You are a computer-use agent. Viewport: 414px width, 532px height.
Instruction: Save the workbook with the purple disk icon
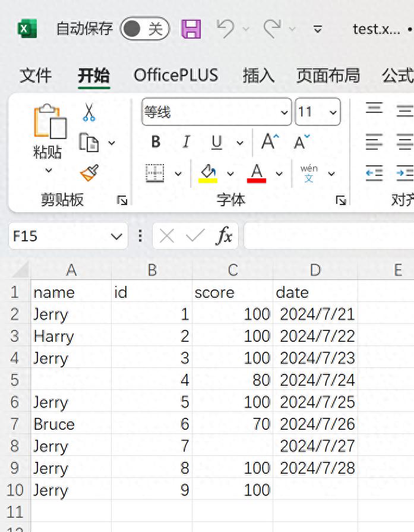point(191,29)
